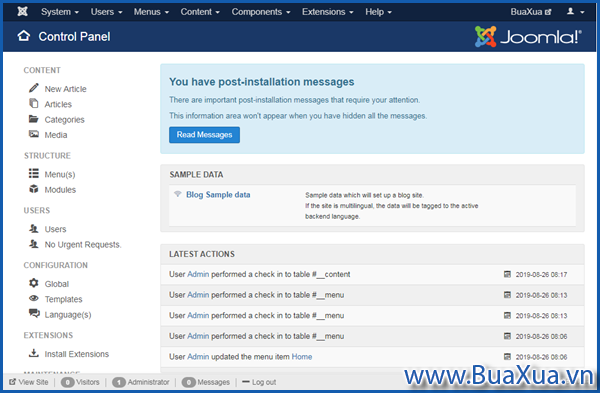The height and width of the screenshot is (393, 600).
Task: Open the Components dropdown menu
Action: (261, 12)
